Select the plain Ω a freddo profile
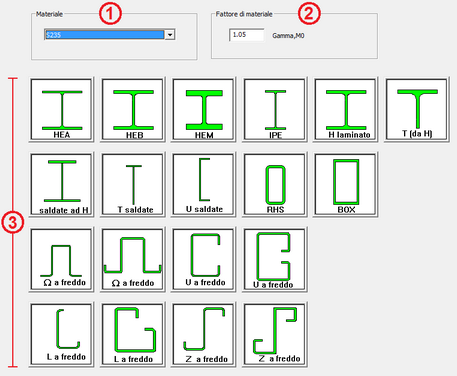The width and height of the screenshot is (457, 376). (61, 260)
